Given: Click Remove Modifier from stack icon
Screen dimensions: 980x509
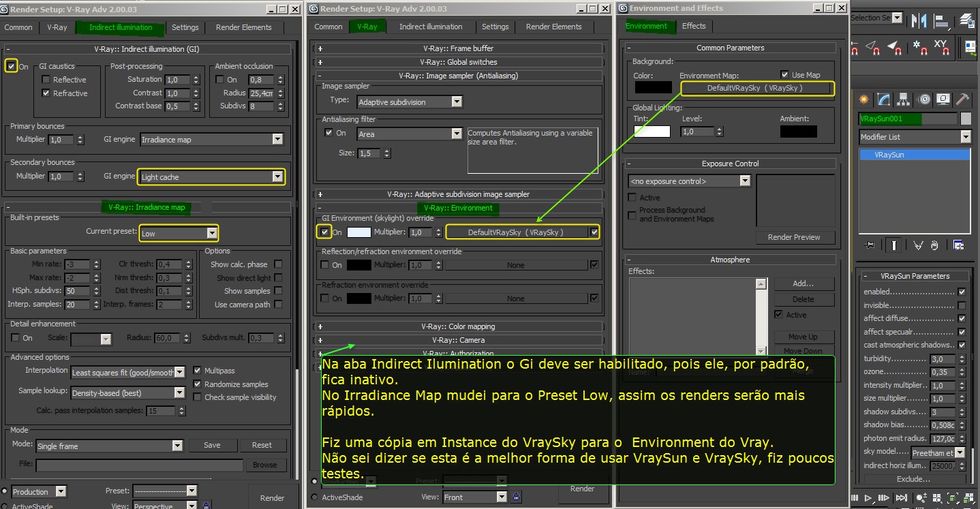Looking at the screenshot, I should tap(934, 245).
